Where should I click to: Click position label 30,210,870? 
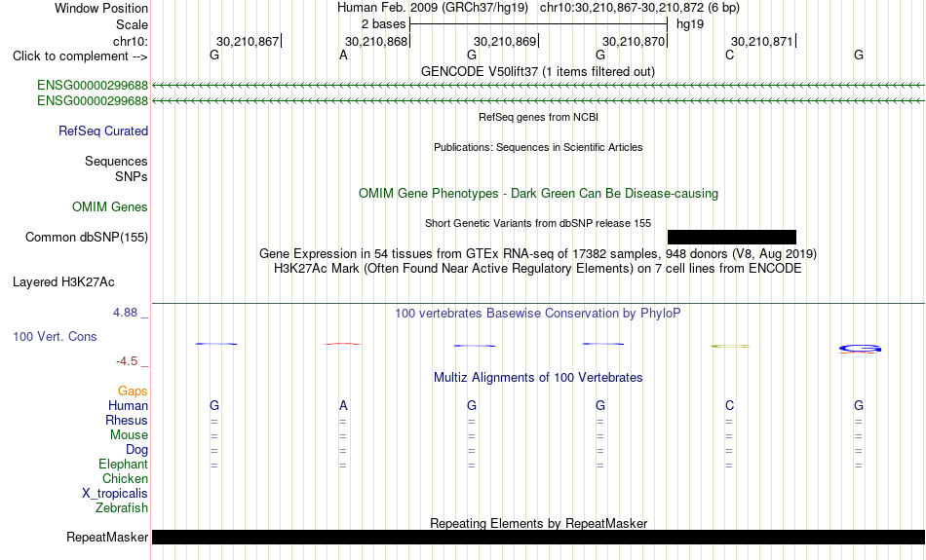634,41
